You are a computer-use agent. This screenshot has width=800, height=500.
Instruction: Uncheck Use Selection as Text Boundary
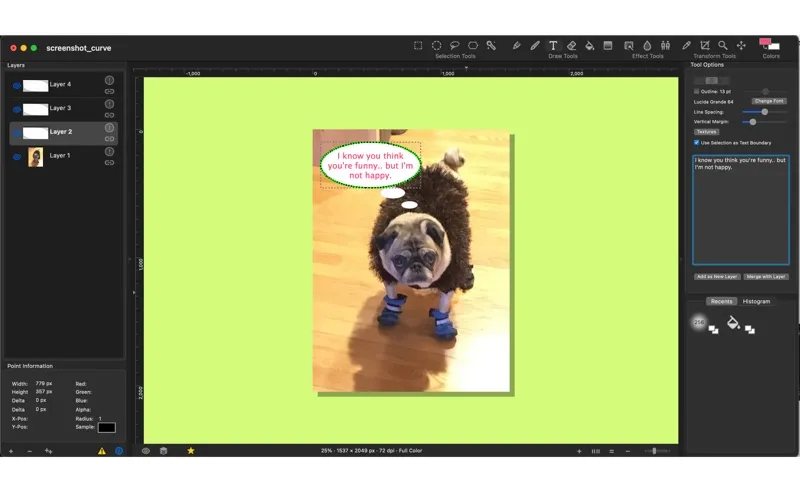pos(696,143)
